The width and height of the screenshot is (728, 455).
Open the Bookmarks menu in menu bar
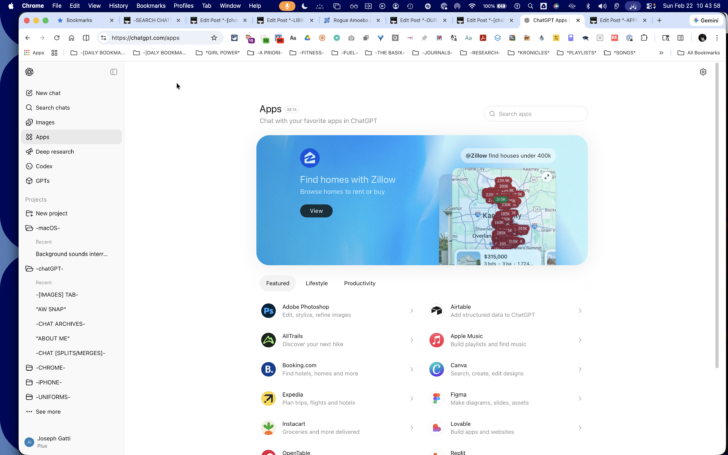coord(151,6)
